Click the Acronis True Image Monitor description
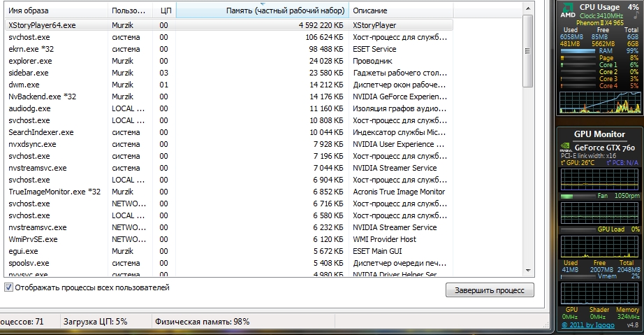The height and width of the screenshot is (335, 644). coord(399,192)
